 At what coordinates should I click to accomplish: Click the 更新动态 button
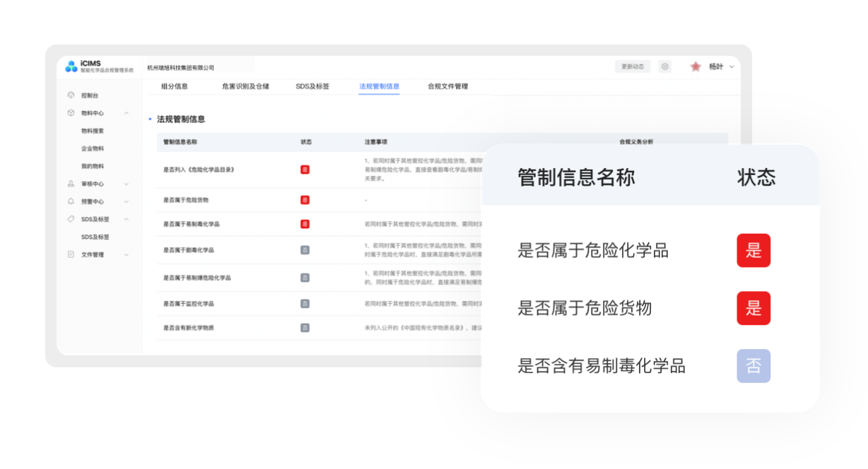[x=633, y=66]
